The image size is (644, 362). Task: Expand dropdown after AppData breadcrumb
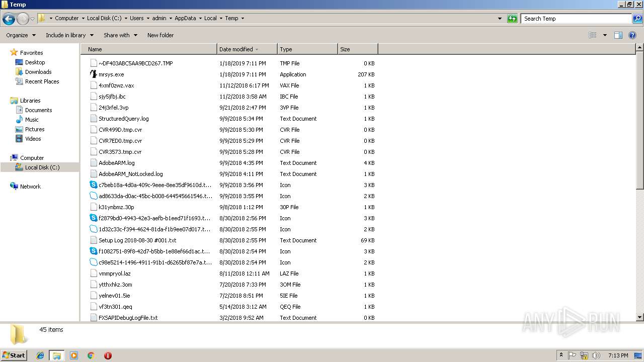coord(200,18)
